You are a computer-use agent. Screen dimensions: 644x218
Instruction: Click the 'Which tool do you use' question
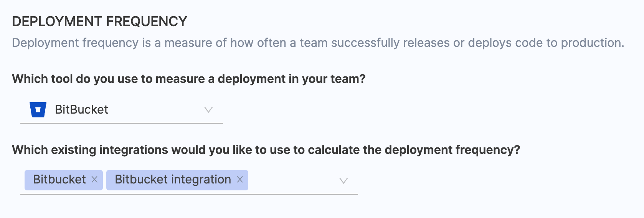coord(188,79)
